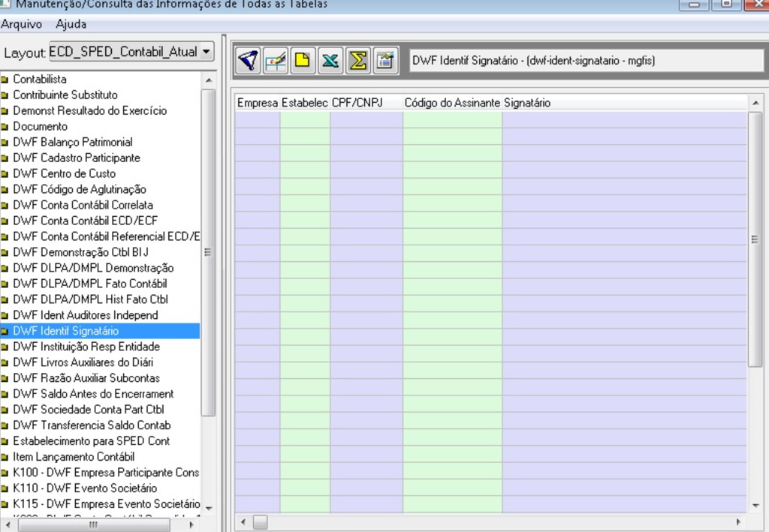Select DWF Saldo Antes do Encerrament

(x=93, y=394)
